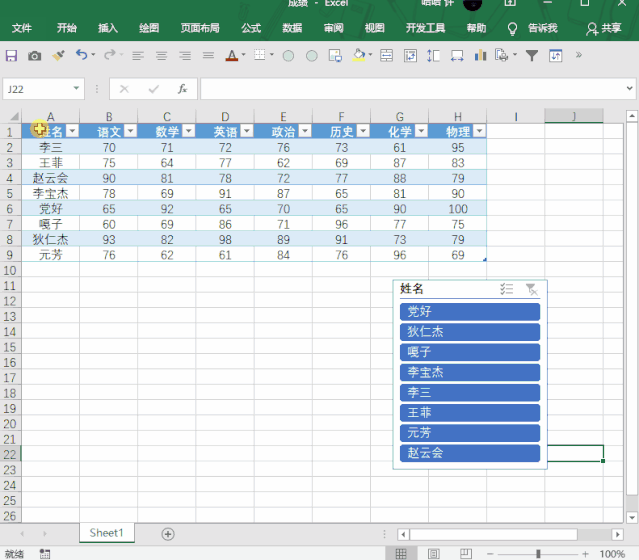Click the Redo arrow icon

109,55
